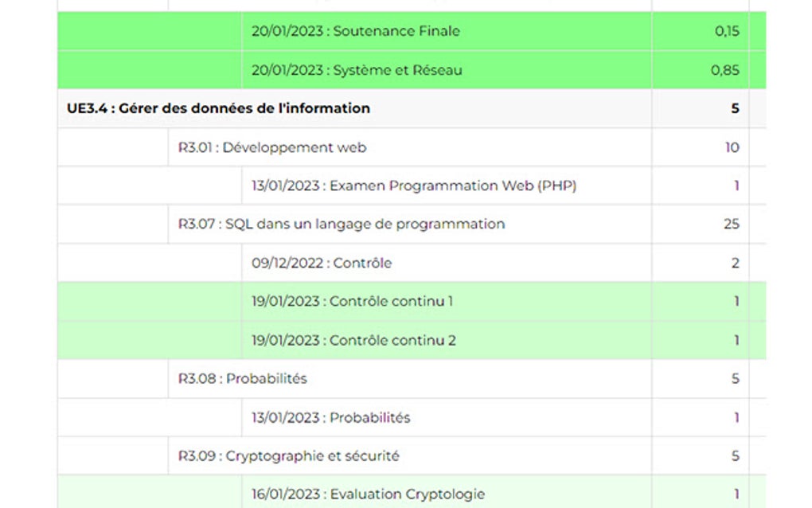Click the bold coefficient 5 for UE3.4
The width and height of the screenshot is (812, 508).
point(735,108)
